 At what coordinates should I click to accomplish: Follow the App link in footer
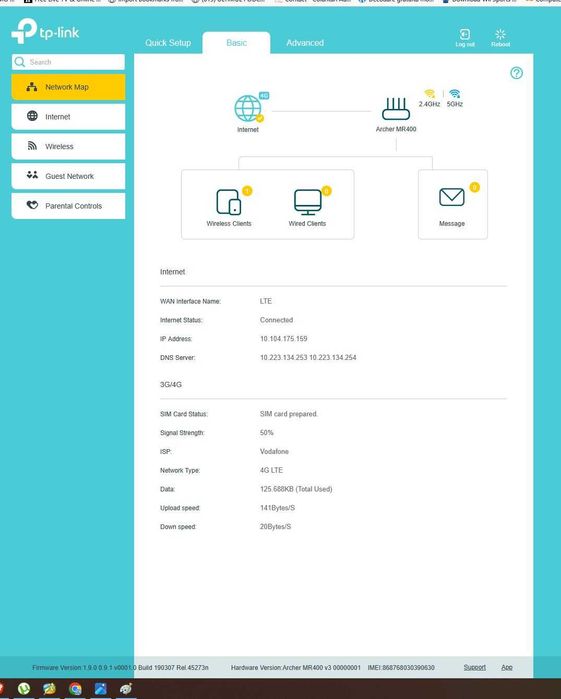507,667
